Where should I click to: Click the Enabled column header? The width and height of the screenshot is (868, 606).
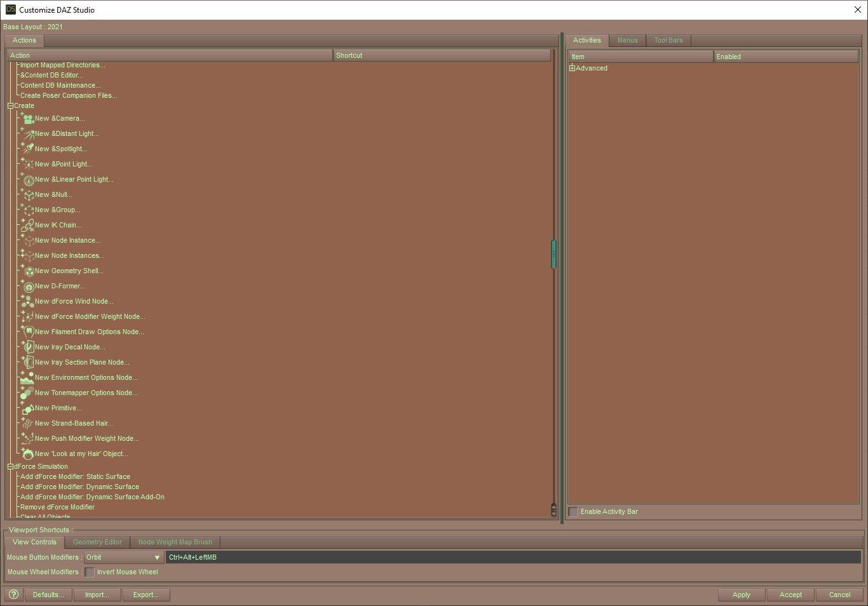click(x=786, y=57)
